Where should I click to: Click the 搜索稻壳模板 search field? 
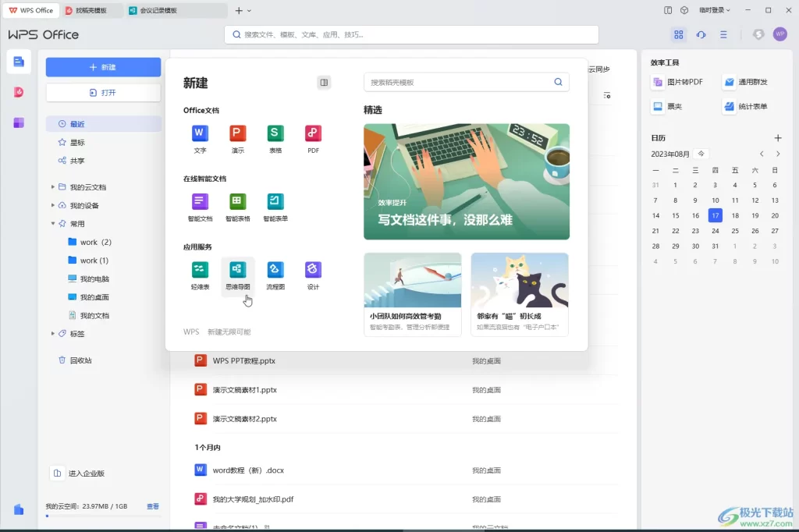click(x=467, y=82)
